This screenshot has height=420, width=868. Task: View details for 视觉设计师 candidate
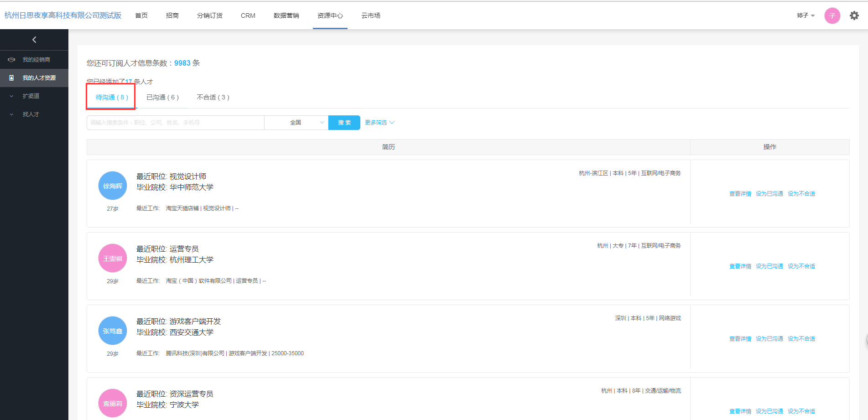point(740,194)
